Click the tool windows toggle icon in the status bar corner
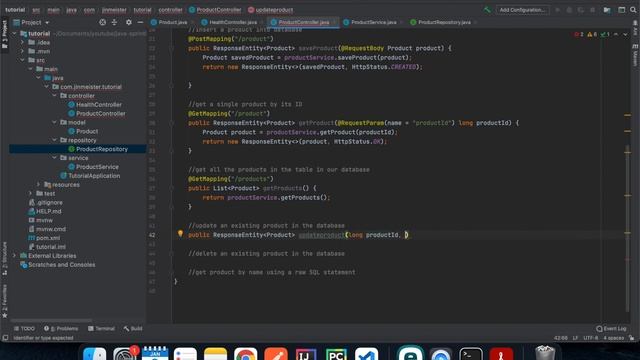This screenshot has width=640, height=360. point(5,338)
